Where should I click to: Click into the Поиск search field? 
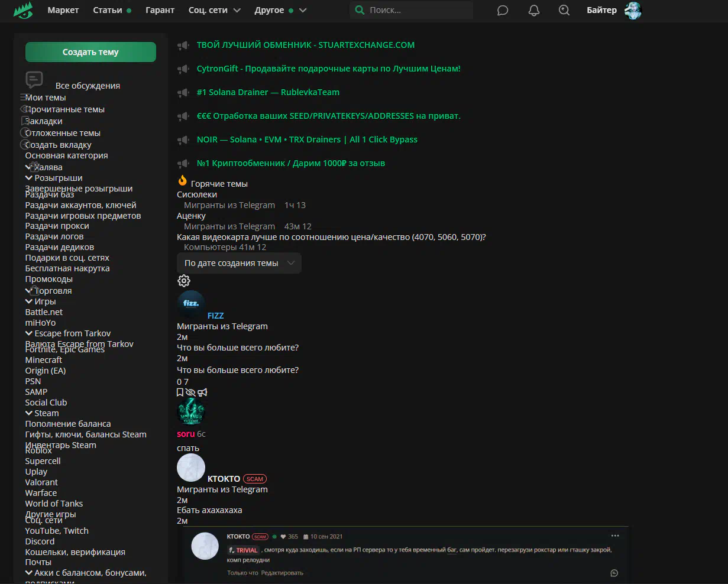[417, 10]
